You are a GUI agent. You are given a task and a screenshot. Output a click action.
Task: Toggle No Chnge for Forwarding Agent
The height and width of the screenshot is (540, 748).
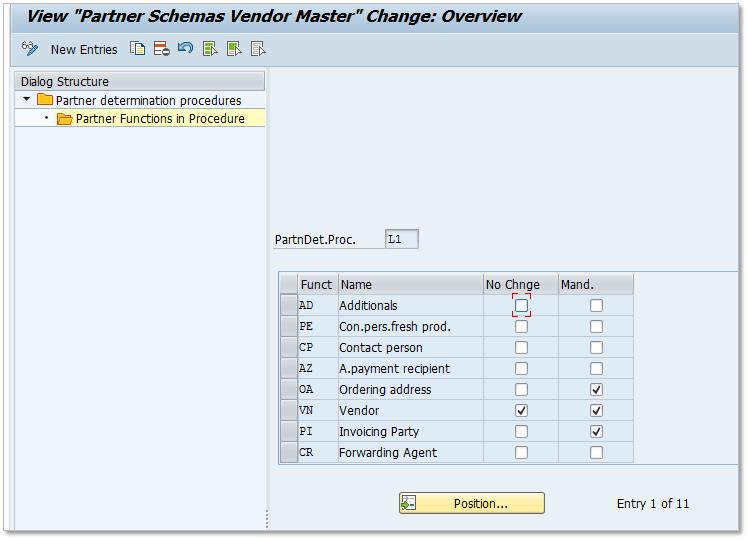point(521,452)
